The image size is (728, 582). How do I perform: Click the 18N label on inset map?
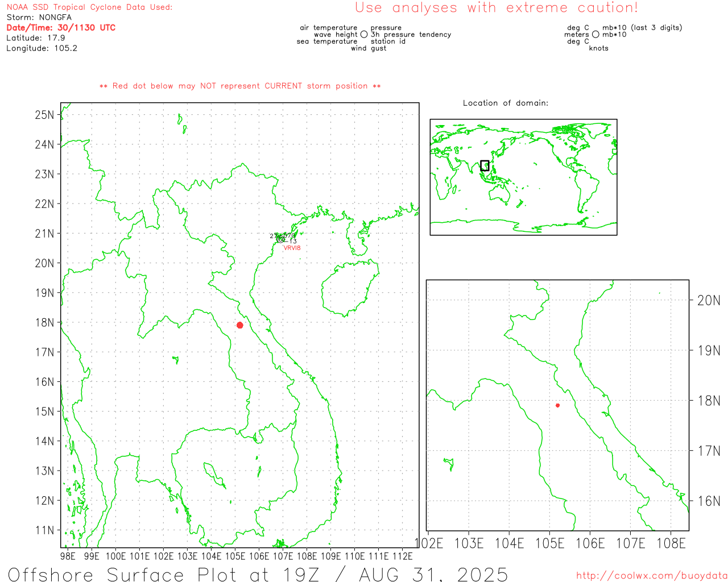[709, 401]
